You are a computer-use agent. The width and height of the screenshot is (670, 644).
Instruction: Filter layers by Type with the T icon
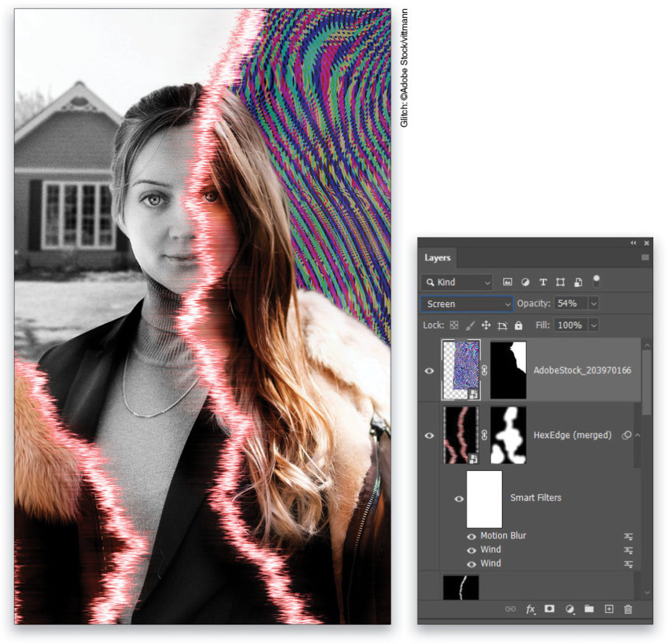[543, 282]
